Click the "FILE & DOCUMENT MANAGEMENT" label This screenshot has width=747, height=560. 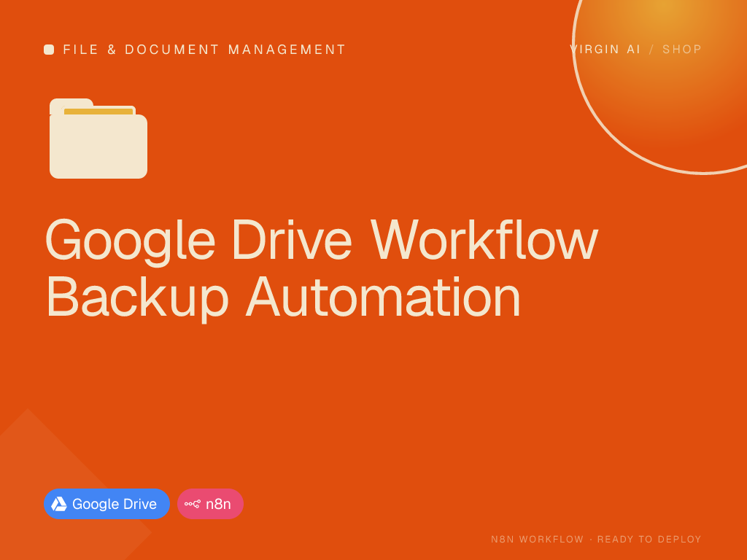click(x=204, y=50)
